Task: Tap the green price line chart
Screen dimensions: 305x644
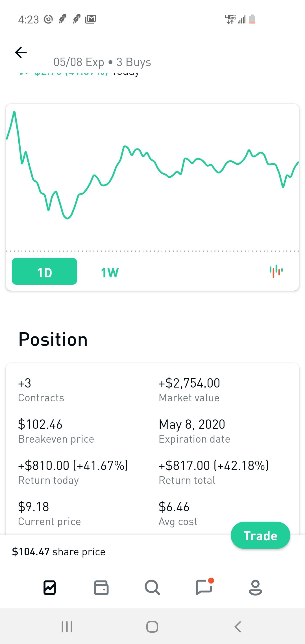Action: (x=152, y=169)
